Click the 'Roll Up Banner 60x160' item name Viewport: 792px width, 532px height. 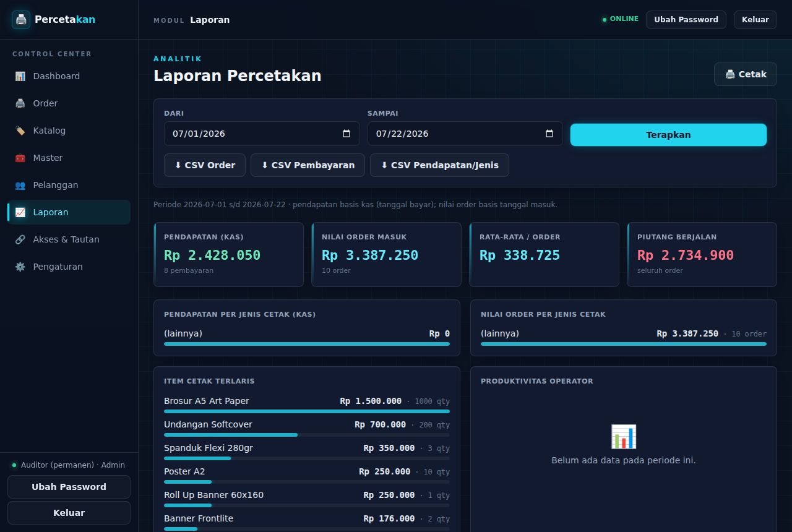[213, 495]
